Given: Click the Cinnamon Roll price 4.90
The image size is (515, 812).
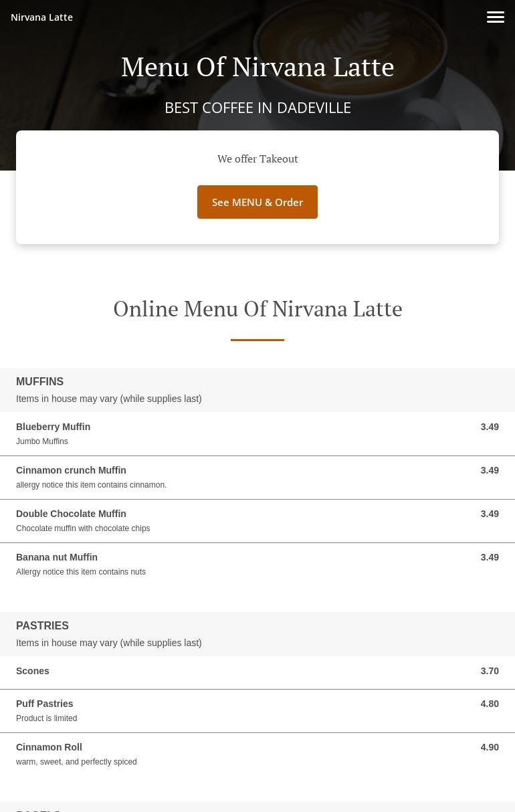Looking at the screenshot, I should (490, 747).
